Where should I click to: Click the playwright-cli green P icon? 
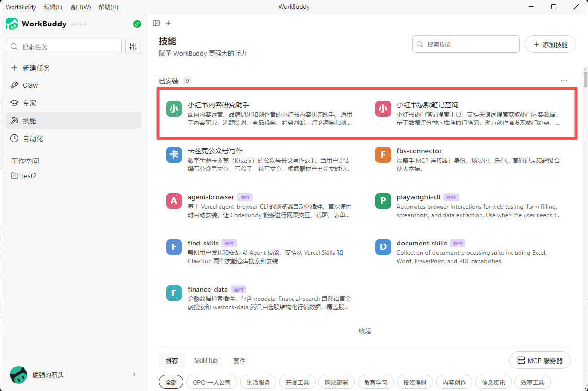coord(383,201)
